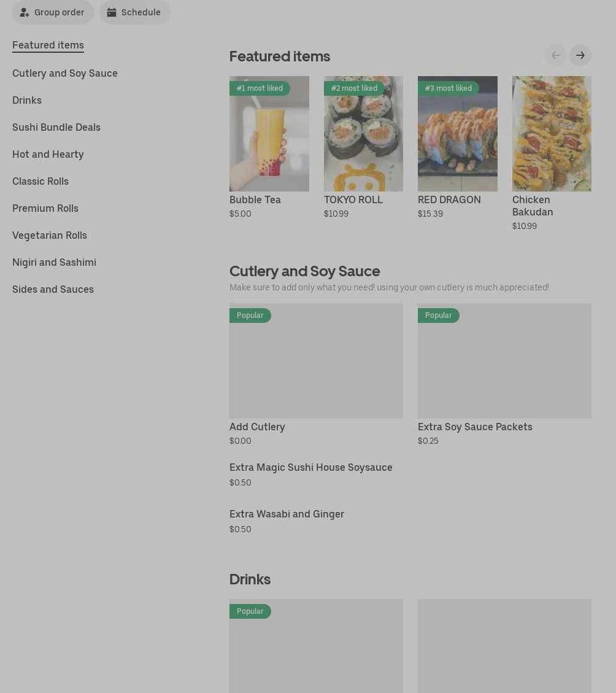Image resolution: width=616 pixels, height=693 pixels.
Task: Click the TOKYO ROLL image
Action: [363, 134]
